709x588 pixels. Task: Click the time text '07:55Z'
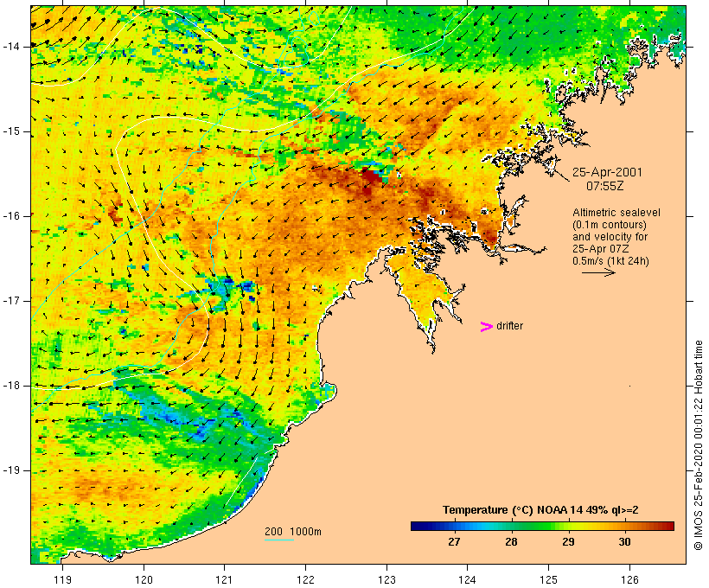click(605, 186)
